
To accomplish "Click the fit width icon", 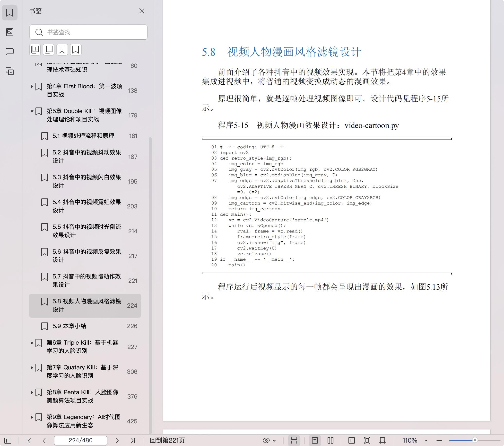I will coord(382,440).
